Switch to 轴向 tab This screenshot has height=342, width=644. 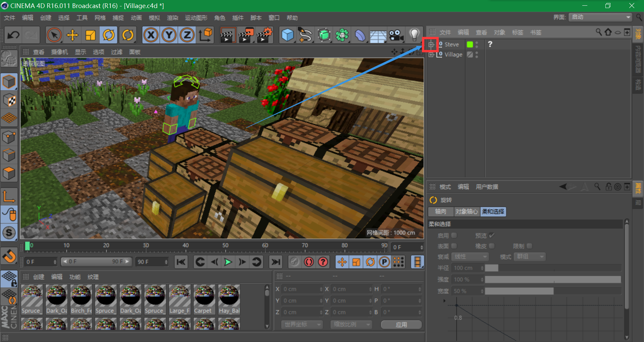pos(441,212)
